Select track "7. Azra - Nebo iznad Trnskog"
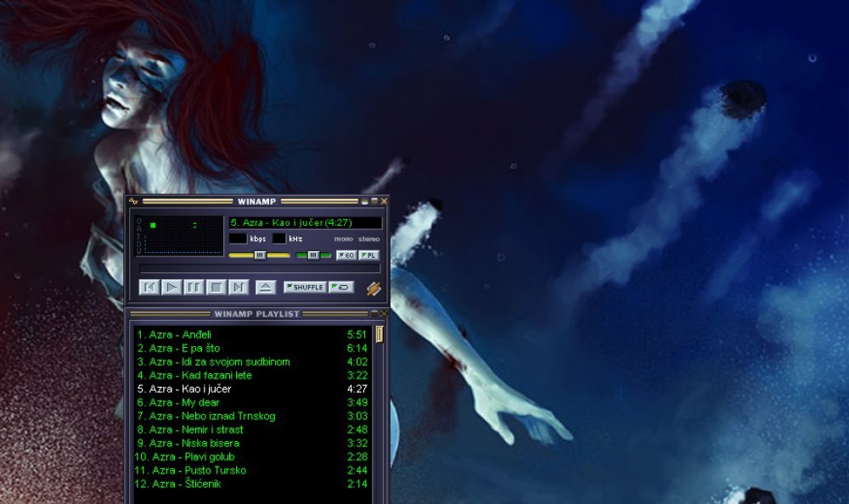The width and height of the screenshot is (849, 504). [252, 416]
